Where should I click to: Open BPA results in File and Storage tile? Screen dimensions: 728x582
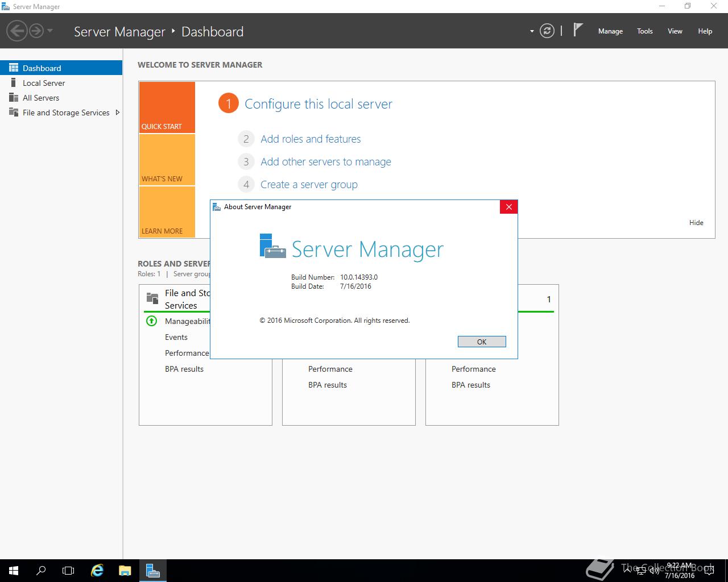(184, 369)
